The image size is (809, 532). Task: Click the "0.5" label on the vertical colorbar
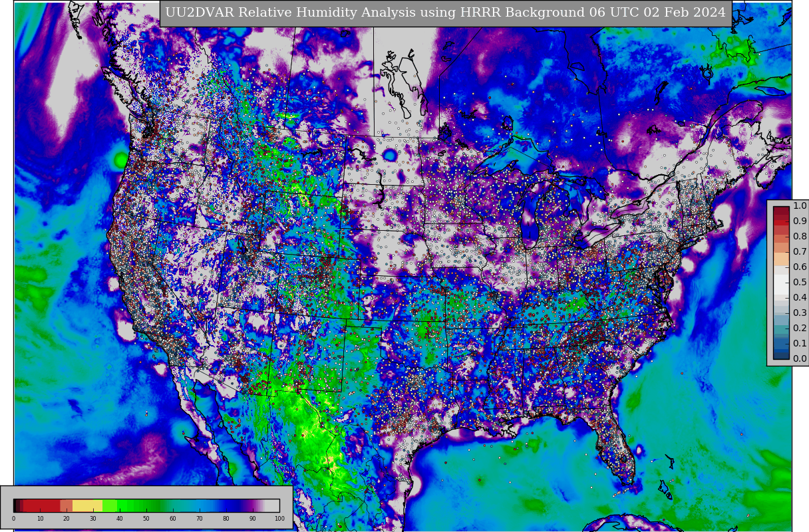800,282
